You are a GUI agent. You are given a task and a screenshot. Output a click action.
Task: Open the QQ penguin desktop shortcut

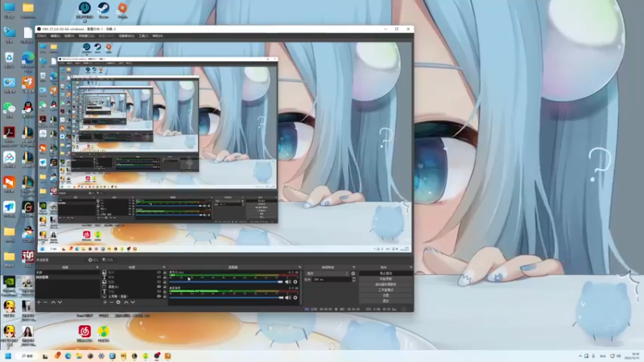tap(28, 110)
